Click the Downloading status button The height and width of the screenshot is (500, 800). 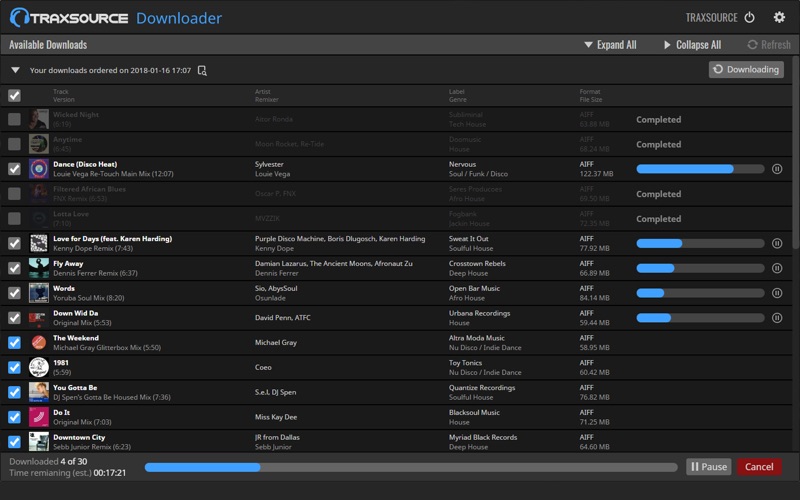pos(746,69)
